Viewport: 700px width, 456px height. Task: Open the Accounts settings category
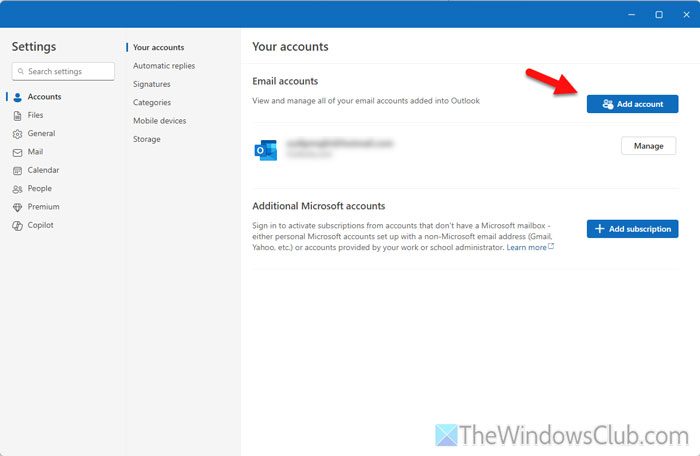tap(44, 96)
